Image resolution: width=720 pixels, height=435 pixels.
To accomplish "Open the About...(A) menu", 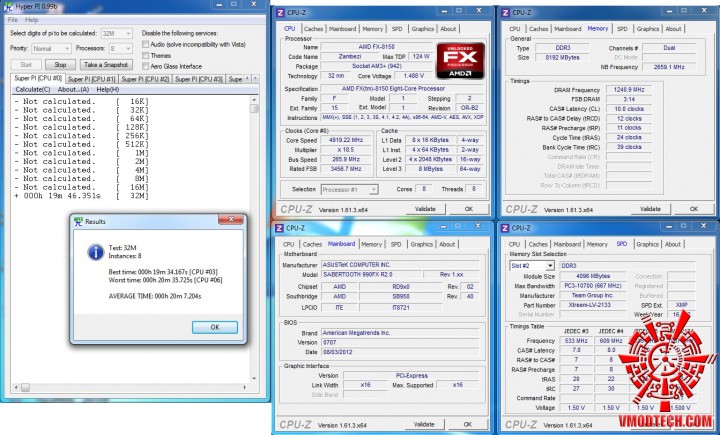I will [x=73, y=90].
